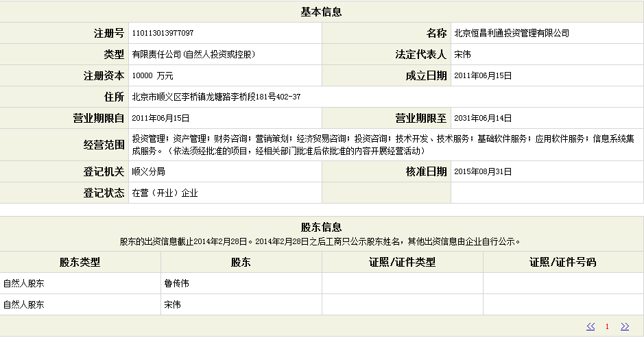Go to the previous shareholder page

tap(591, 326)
